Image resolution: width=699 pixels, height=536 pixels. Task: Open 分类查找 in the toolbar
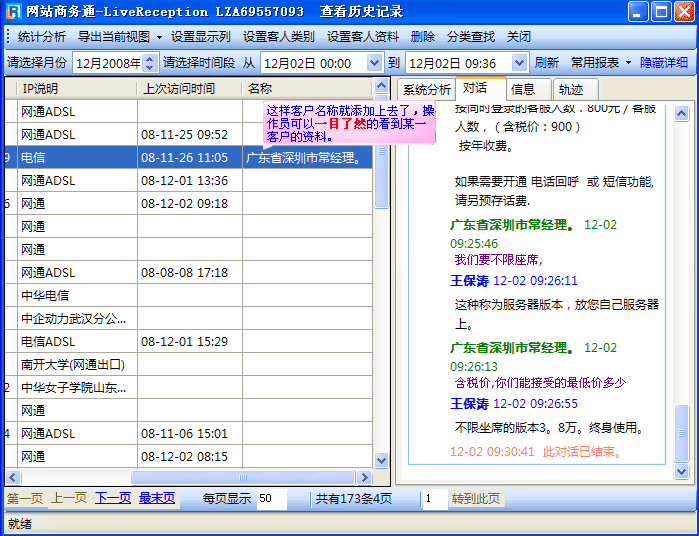471,37
